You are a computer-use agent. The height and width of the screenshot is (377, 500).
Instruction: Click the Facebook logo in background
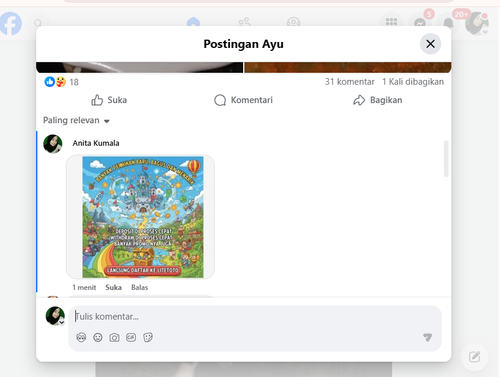click(11, 23)
